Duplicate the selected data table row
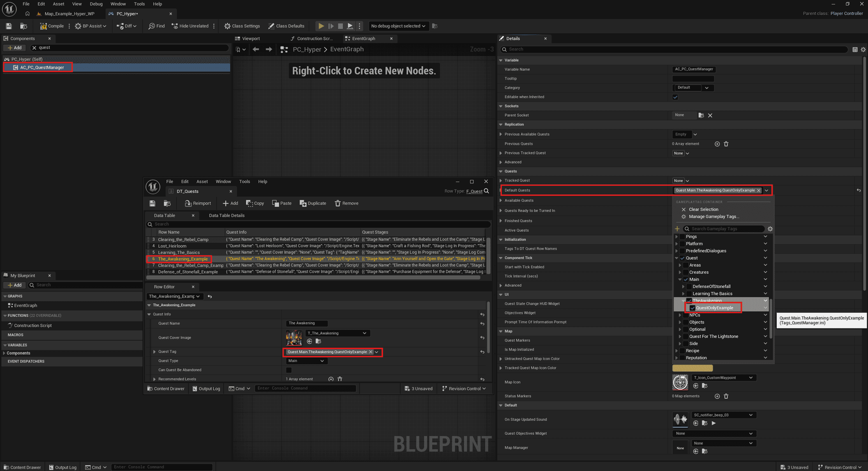Screen dimensions: 868x471 313,203
